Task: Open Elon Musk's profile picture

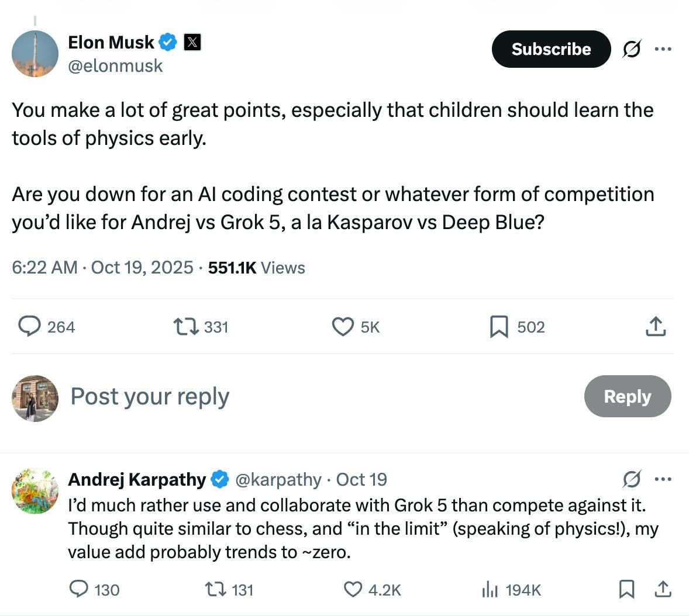Action: [35, 54]
